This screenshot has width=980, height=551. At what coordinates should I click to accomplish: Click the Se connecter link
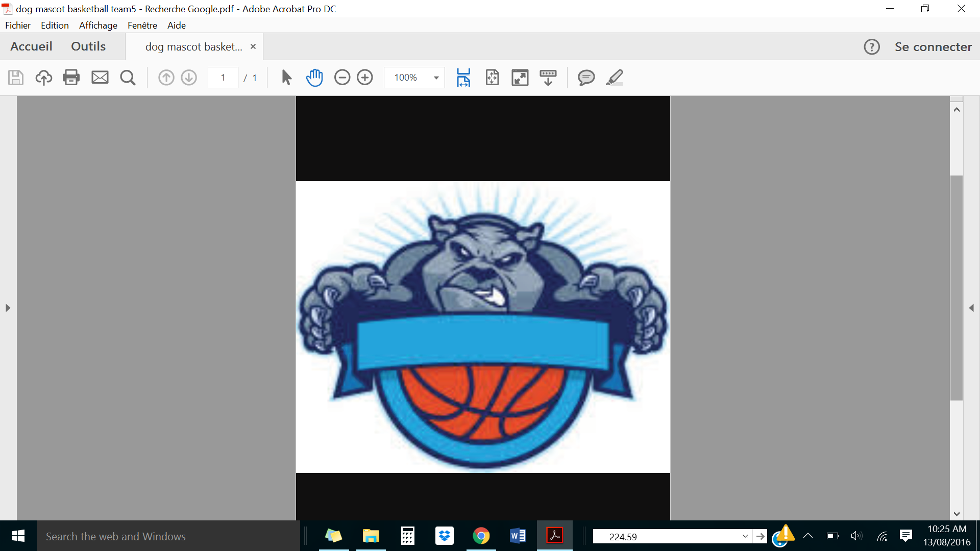tap(933, 47)
